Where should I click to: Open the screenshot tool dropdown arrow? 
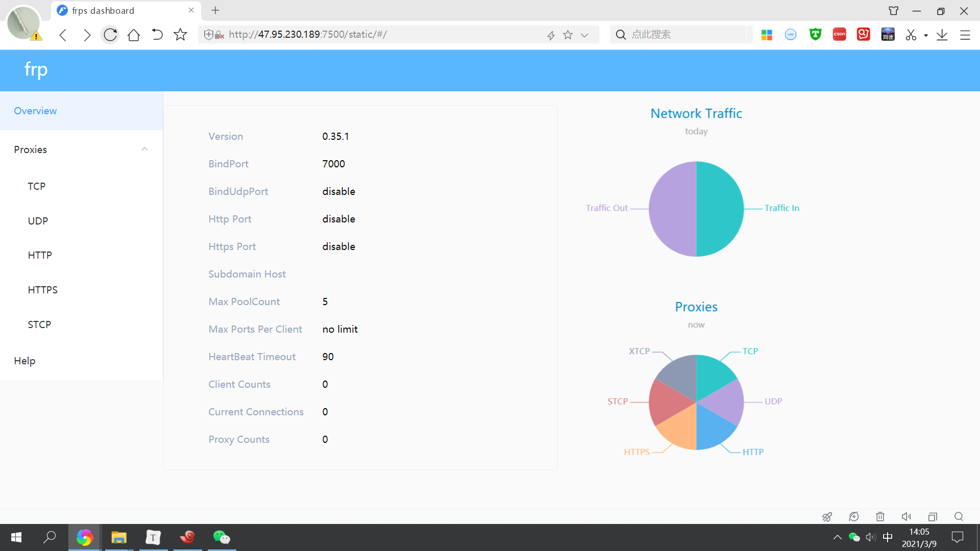click(926, 35)
